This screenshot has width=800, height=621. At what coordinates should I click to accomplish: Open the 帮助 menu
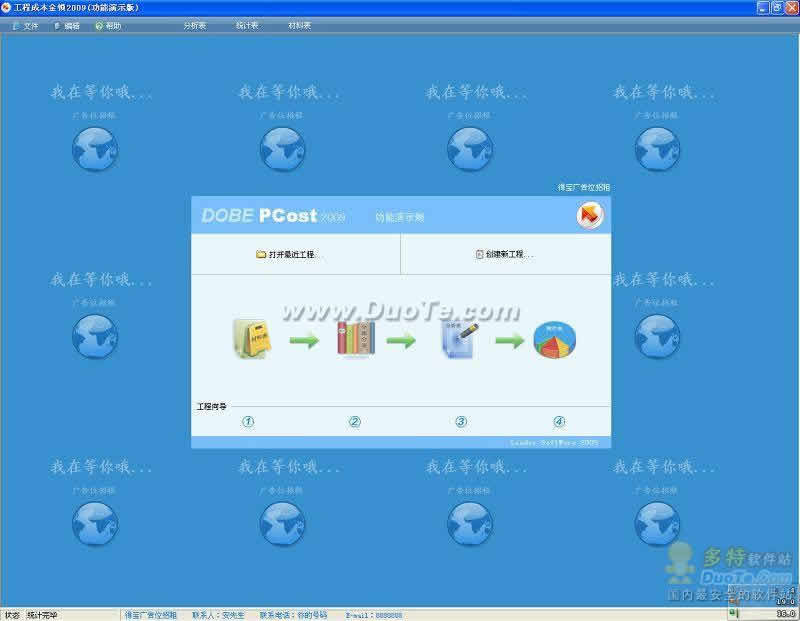(x=108, y=26)
